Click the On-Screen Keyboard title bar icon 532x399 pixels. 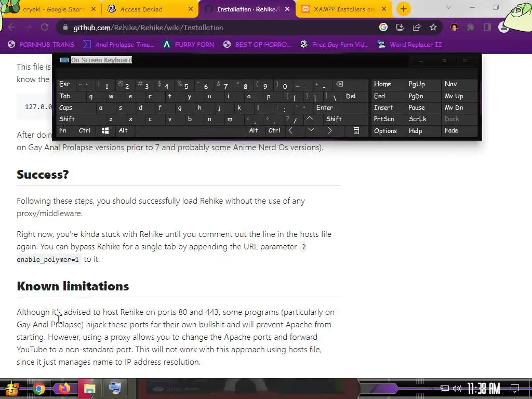tap(64, 60)
